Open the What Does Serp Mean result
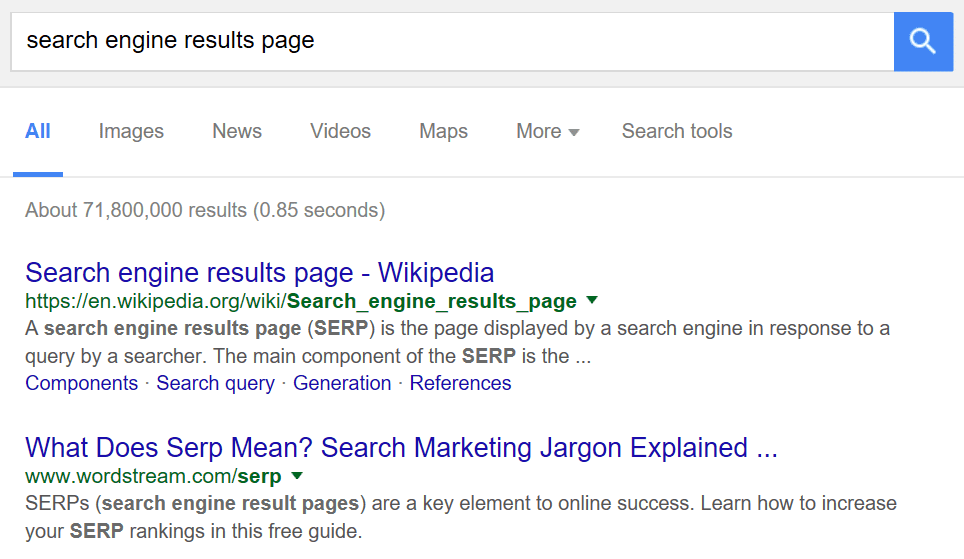The image size is (964, 559). tap(401, 447)
